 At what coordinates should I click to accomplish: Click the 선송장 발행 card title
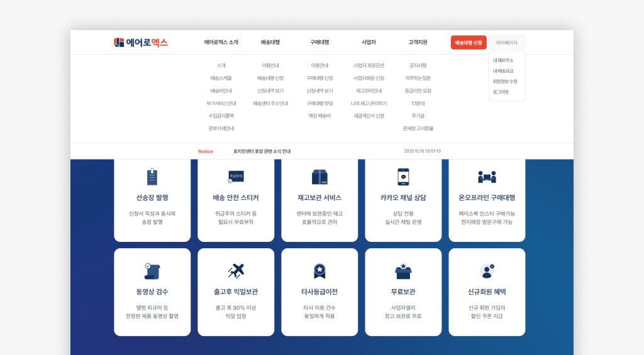click(x=152, y=197)
